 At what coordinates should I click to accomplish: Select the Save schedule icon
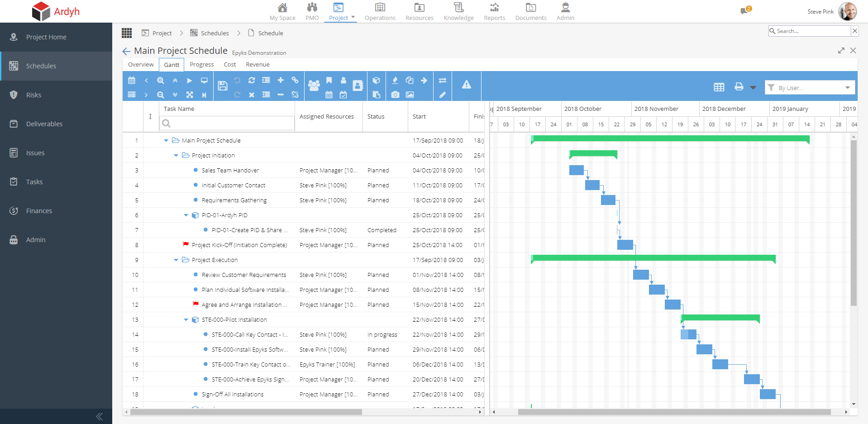coord(223,86)
